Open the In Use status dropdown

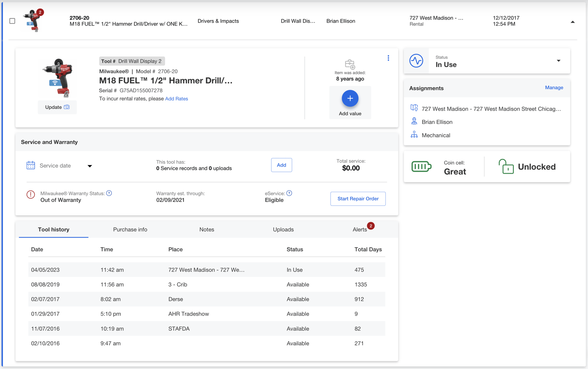coord(558,61)
